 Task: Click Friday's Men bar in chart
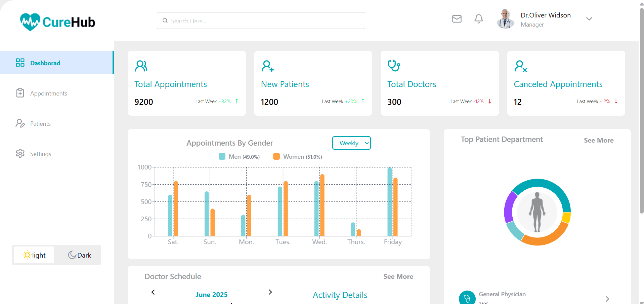(x=390, y=202)
